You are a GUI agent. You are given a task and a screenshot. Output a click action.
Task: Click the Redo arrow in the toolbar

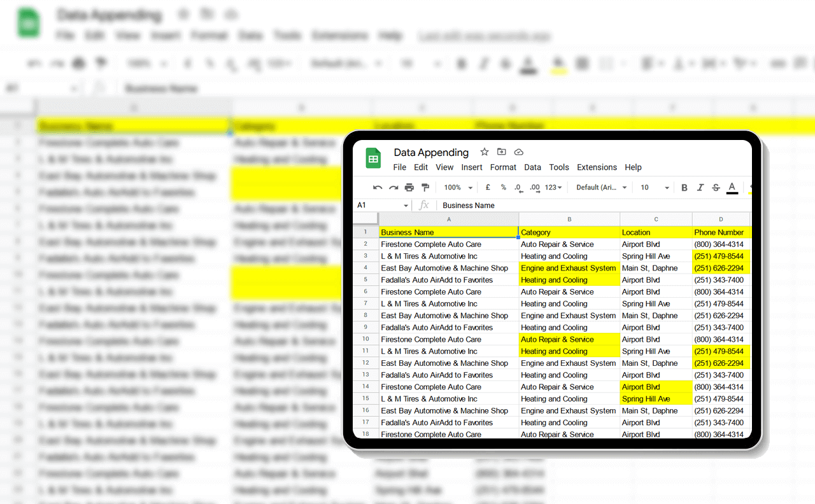pyautogui.click(x=393, y=188)
